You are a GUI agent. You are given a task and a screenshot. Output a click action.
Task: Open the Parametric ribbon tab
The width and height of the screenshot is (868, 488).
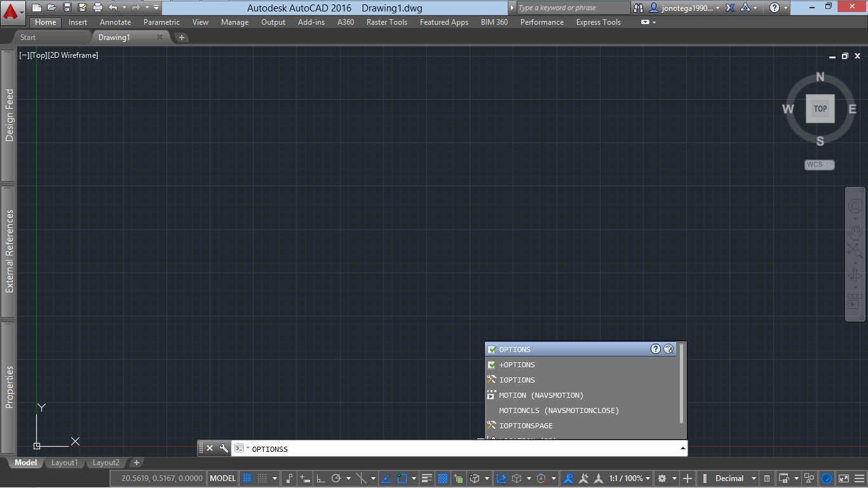pos(161,22)
